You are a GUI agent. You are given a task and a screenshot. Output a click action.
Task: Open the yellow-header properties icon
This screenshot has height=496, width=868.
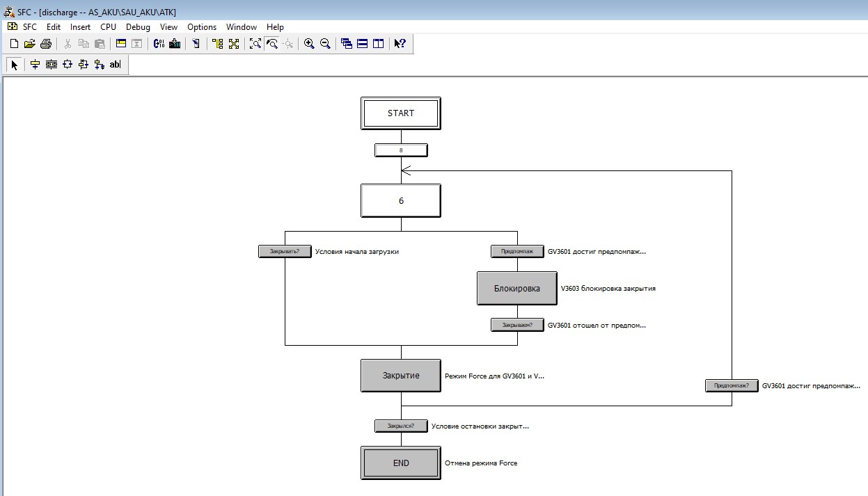(121, 44)
